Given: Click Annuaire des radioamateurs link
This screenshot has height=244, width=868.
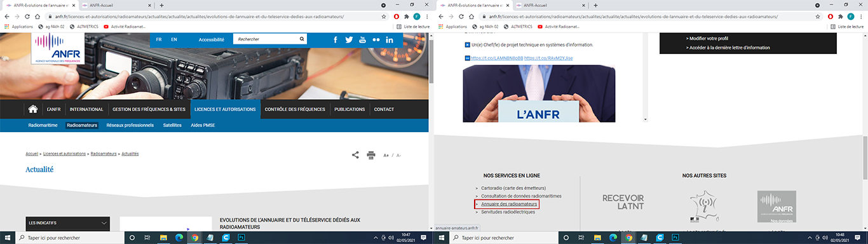Looking at the screenshot, I should pyautogui.click(x=510, y=204).
